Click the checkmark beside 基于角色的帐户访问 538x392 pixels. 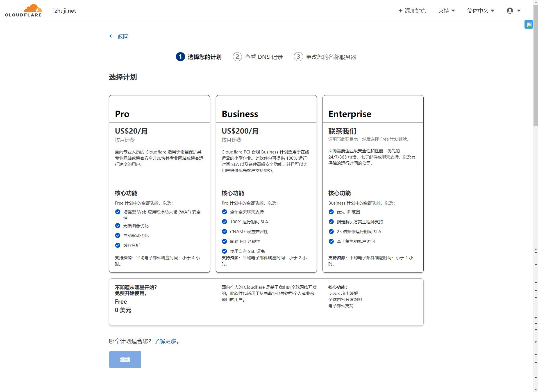click(331, 241)
